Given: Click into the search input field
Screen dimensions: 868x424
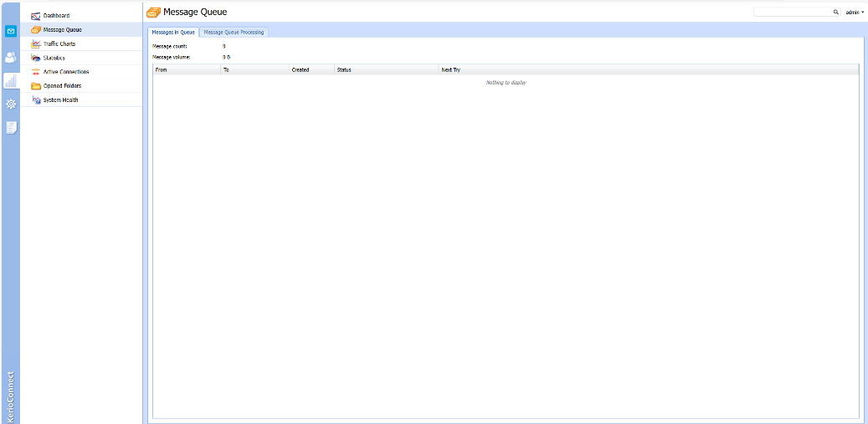Looking at the screenshot, I should pyautogui.click(x=792, y=13).
